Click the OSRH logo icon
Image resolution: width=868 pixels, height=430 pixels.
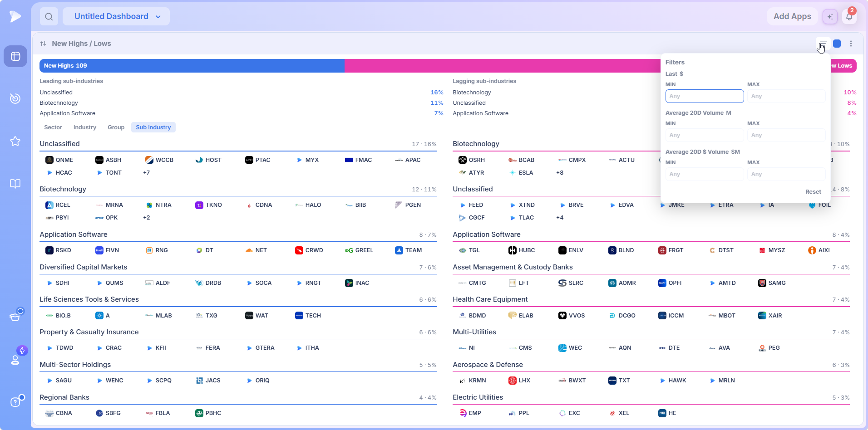(463, 160)
